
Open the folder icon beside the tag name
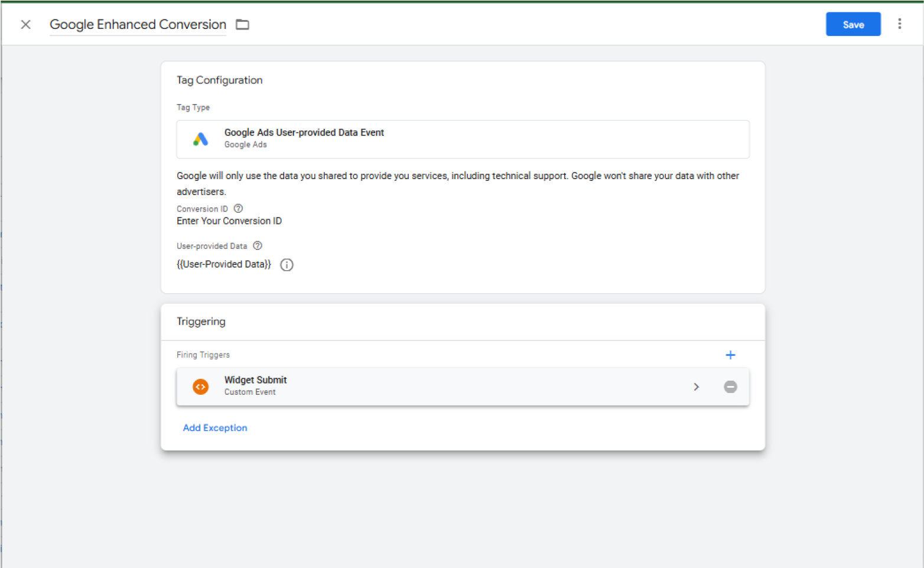tap(242, 24)
